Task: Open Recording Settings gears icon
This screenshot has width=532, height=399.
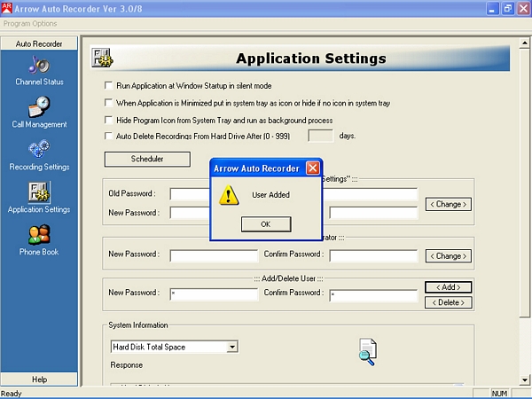Action: click(39, 149)
